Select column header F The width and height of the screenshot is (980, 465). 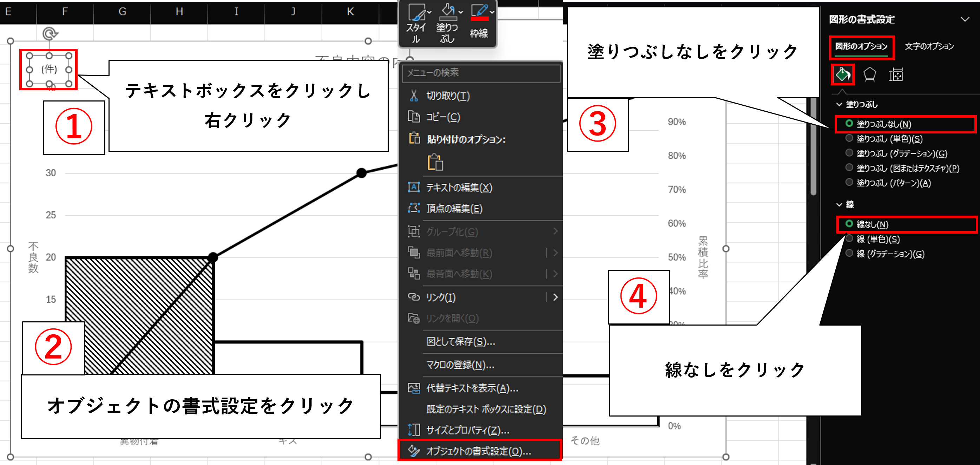pos(65,12)
